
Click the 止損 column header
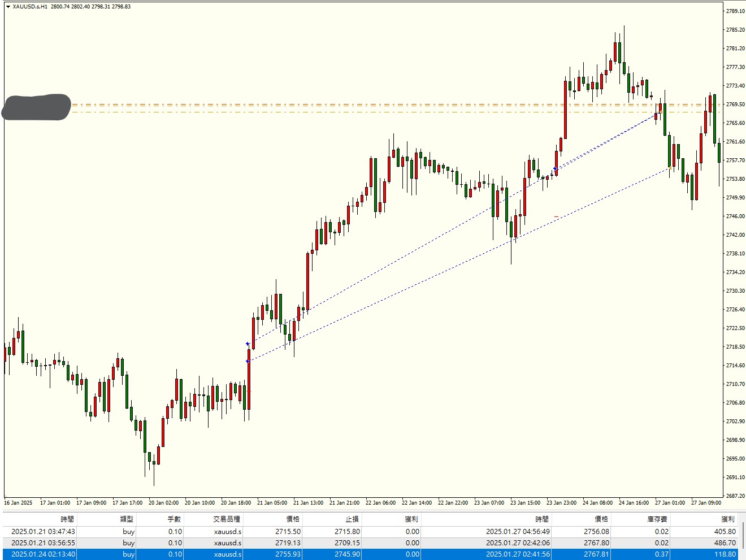tap(352, 519)
